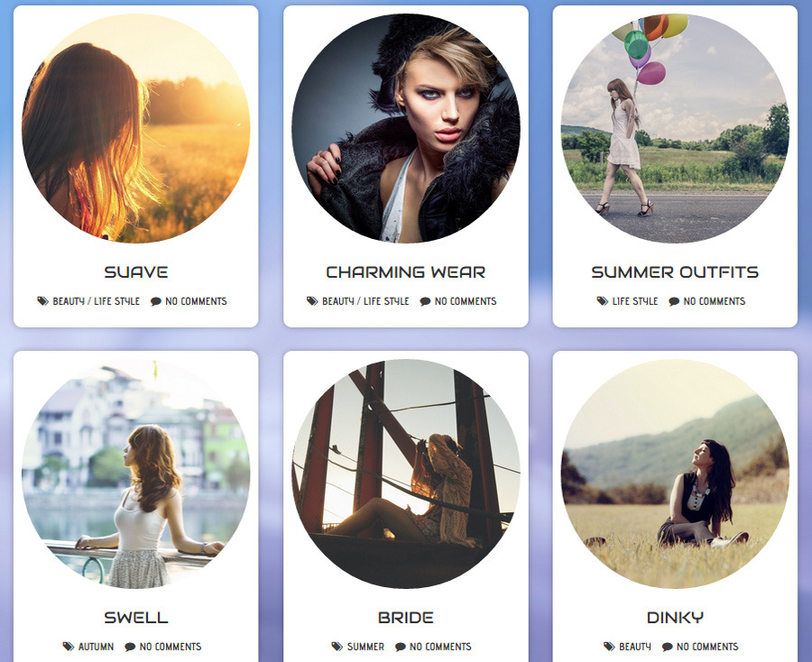Open the Charming Wear post title
The height and width of the screenshot is (662, 812).
pos(405,271)
